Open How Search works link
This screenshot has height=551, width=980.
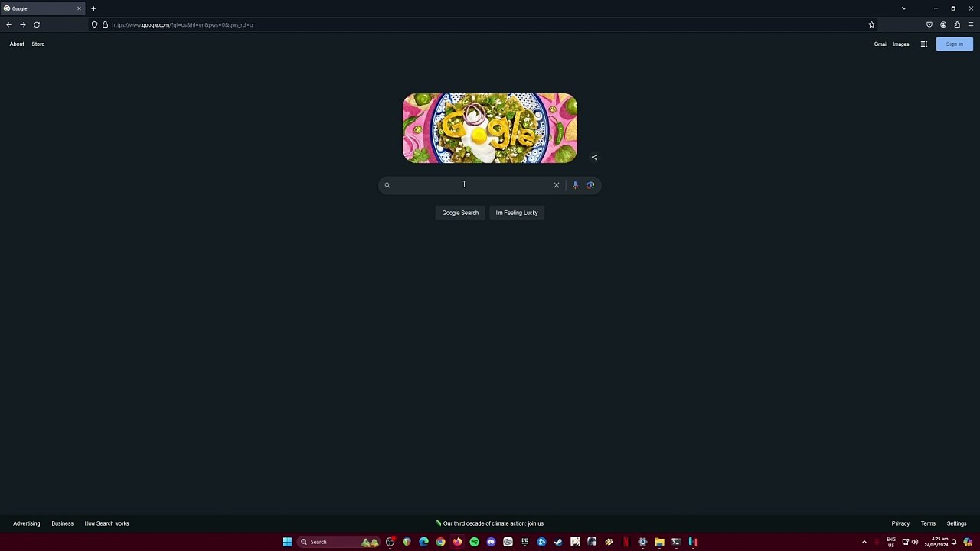(x=106, y=523)
